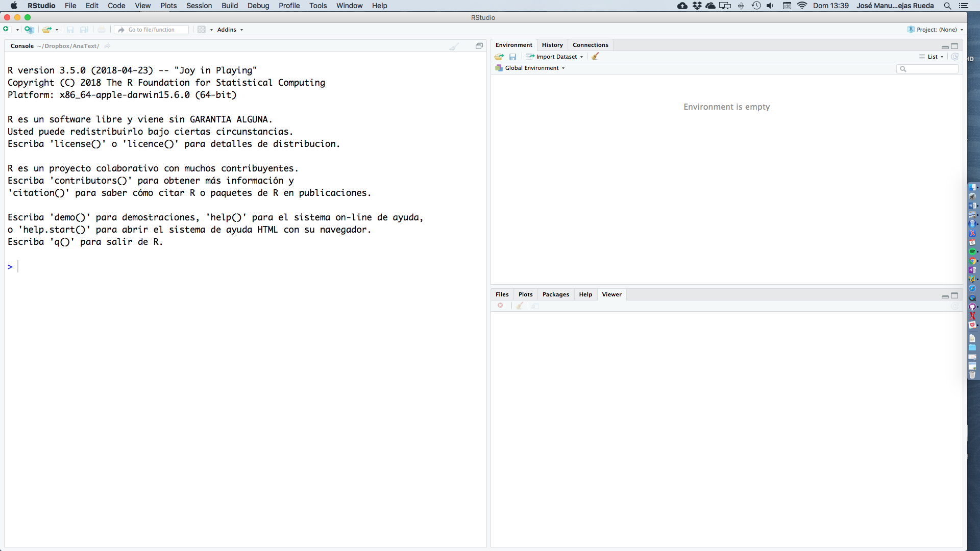This screenshot has width=980, height=551.
Task: Expand the panes layout dropdown arrow
Action: click(211, 30)
